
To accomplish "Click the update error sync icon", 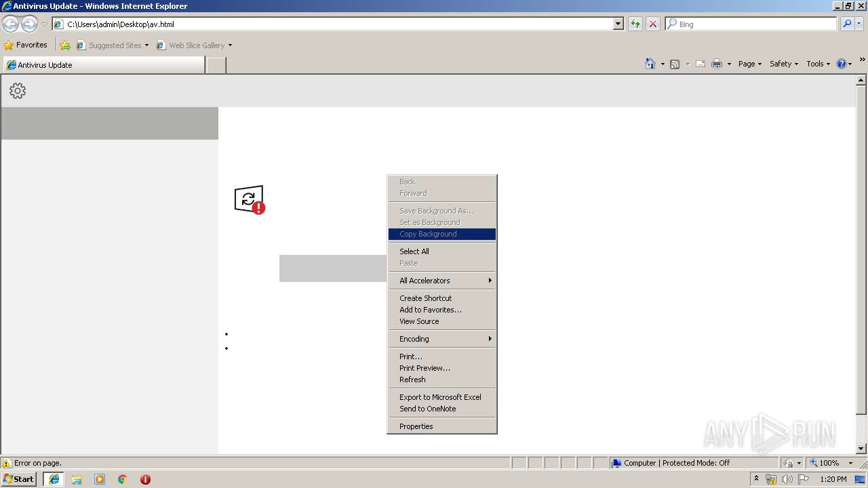I will coord(250,199).
